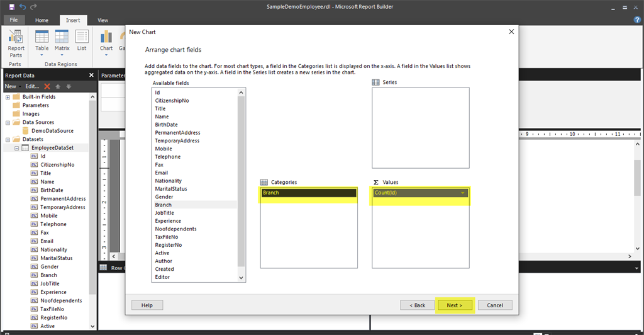Select JobTitle in Available fields
The width and height of the screenshot is (644, 335).
[164, 213]
